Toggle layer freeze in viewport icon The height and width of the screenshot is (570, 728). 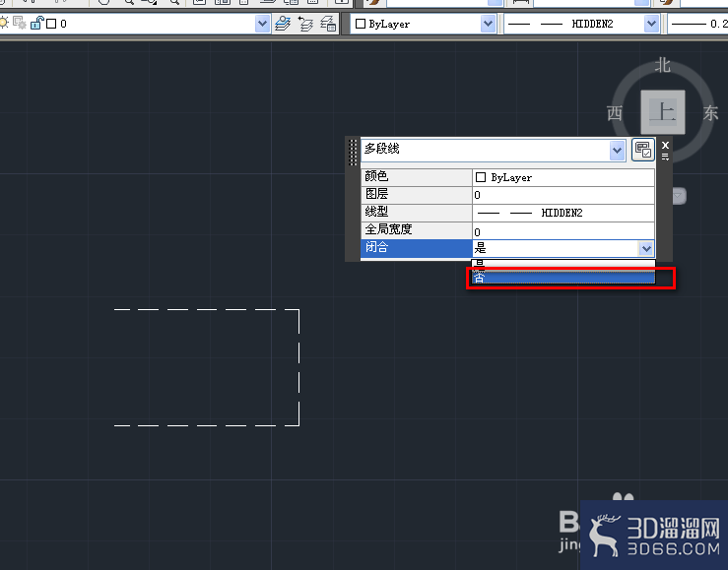click(20, 23)
